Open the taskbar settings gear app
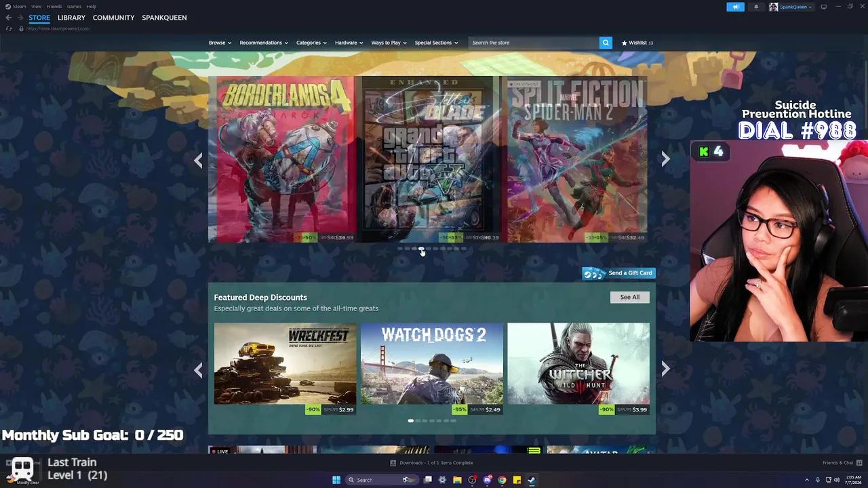 (443, 480)
